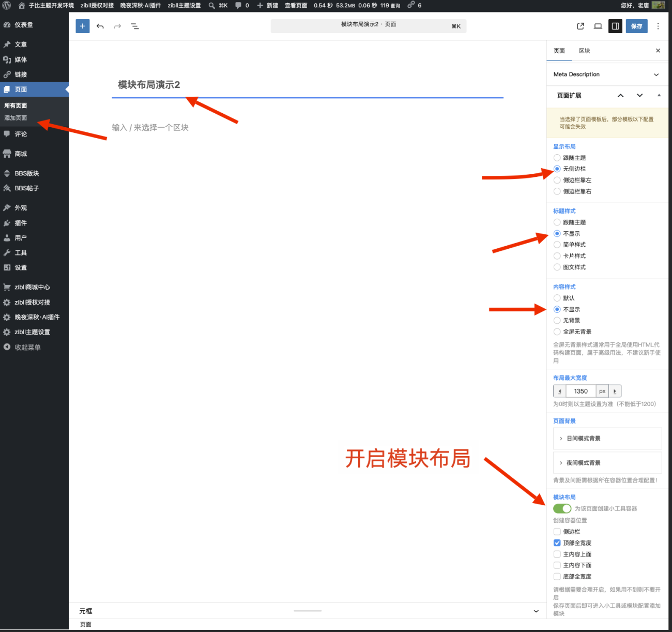Open 新建 in the admin bar

[x=268, y=5]
